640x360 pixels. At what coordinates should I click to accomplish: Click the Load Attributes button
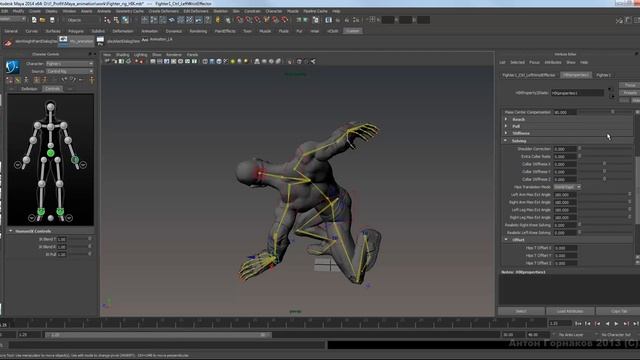pos(570,311)
